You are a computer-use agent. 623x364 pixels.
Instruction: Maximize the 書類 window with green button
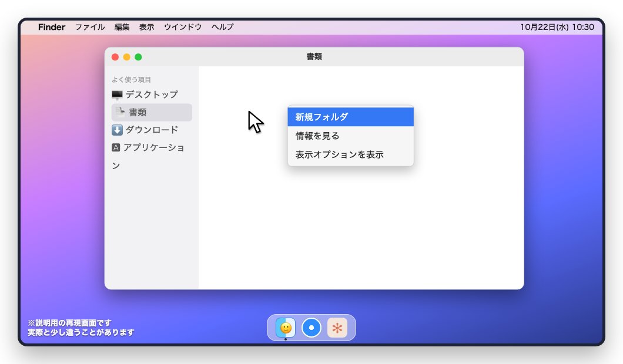(x=138, y=57)
